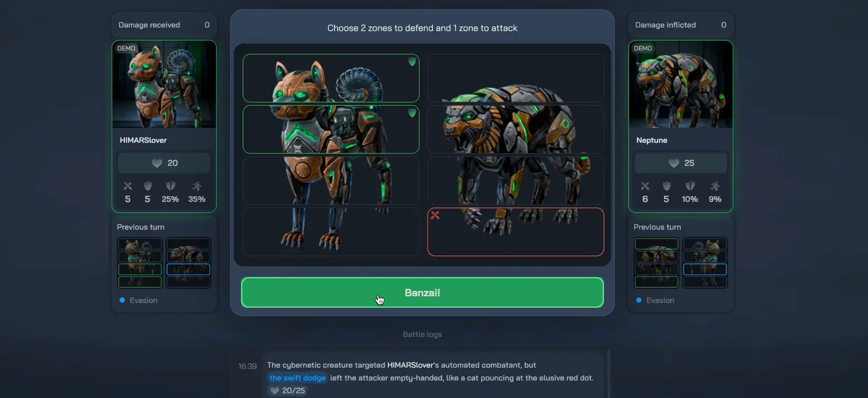The width and height of the screenshot is (868, 398).
Task: Toggle the belly defense zone on HIMARSlover
Action: click(x=331, y=181)
